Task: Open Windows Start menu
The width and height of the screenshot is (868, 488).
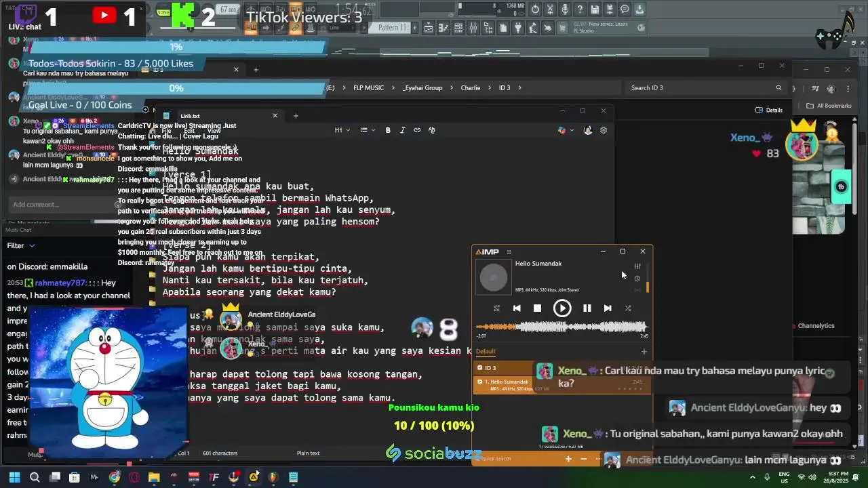Action: [15, 477]
